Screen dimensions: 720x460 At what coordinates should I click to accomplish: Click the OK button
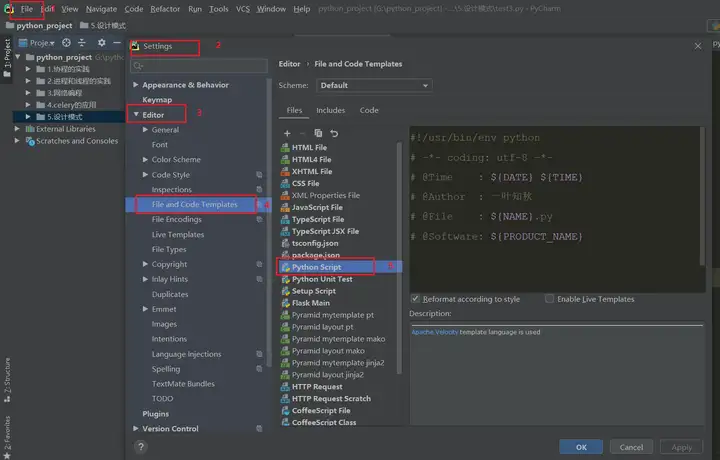coord(581,447)
